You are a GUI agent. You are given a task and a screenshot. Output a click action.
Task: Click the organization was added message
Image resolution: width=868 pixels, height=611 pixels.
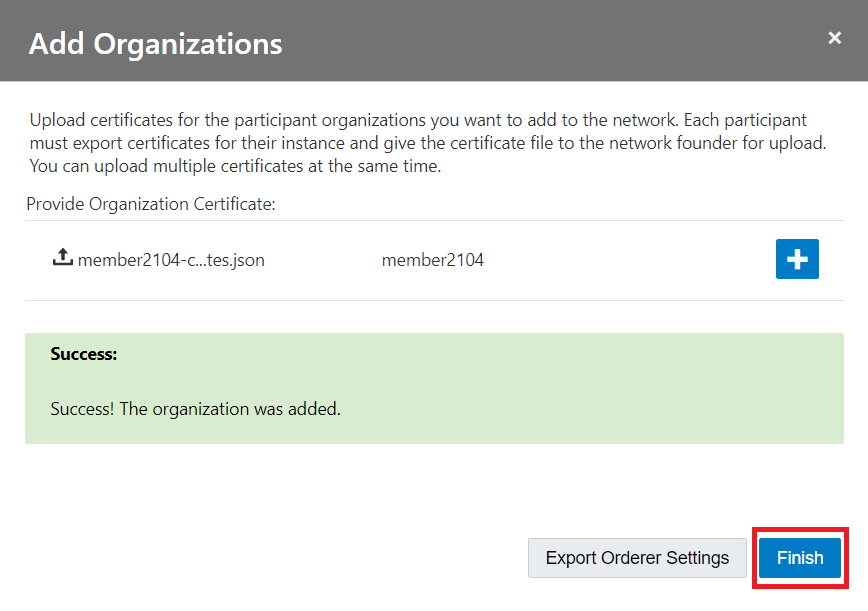click(230, 409)
